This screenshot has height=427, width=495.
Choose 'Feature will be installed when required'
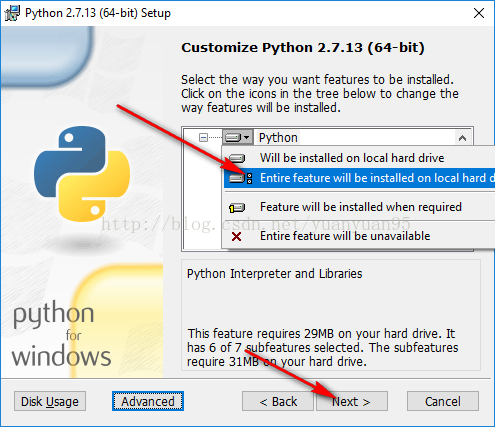(359, 207)
